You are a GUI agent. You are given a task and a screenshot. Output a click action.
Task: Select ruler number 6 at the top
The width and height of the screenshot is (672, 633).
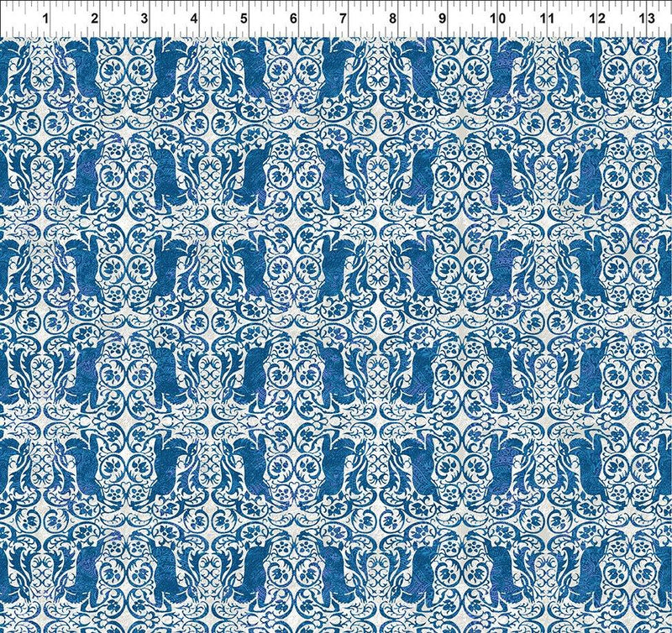[x=293, y=18]
